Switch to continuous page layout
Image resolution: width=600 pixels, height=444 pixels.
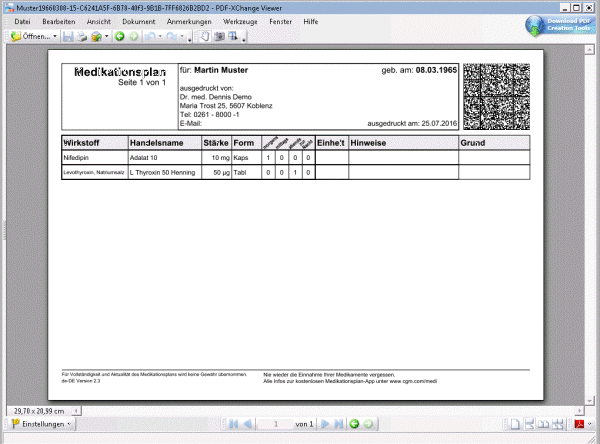click(x=529, y=424)
